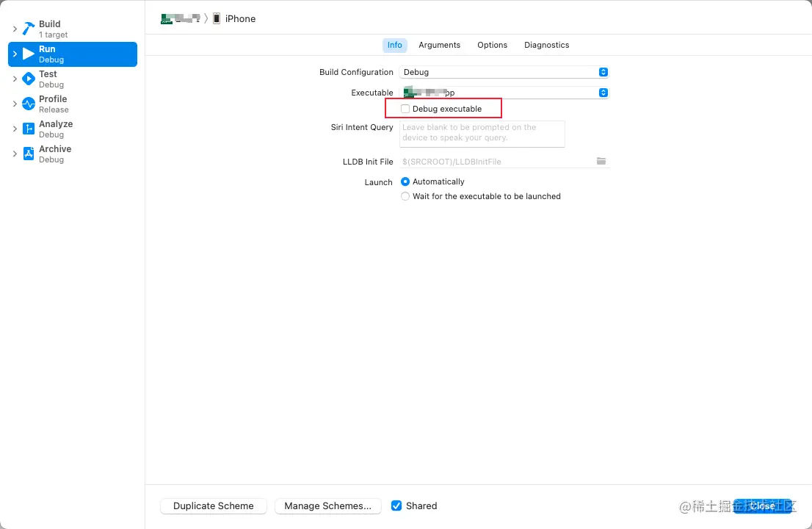Click the Test action icon
This screenshot has width=812, height=529.
click(29, 79)
